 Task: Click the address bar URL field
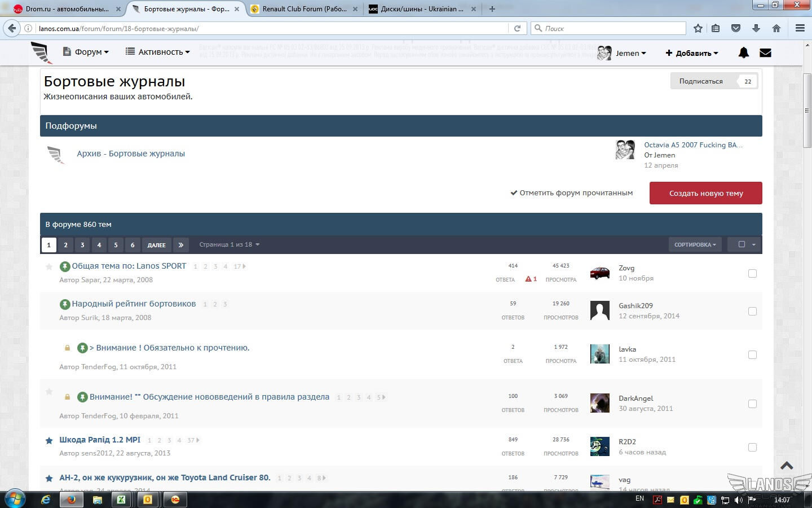tap(271, 28)
